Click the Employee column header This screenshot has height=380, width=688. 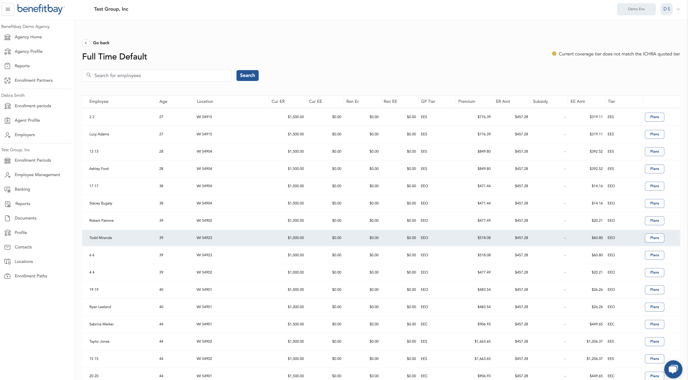point(99,101)
